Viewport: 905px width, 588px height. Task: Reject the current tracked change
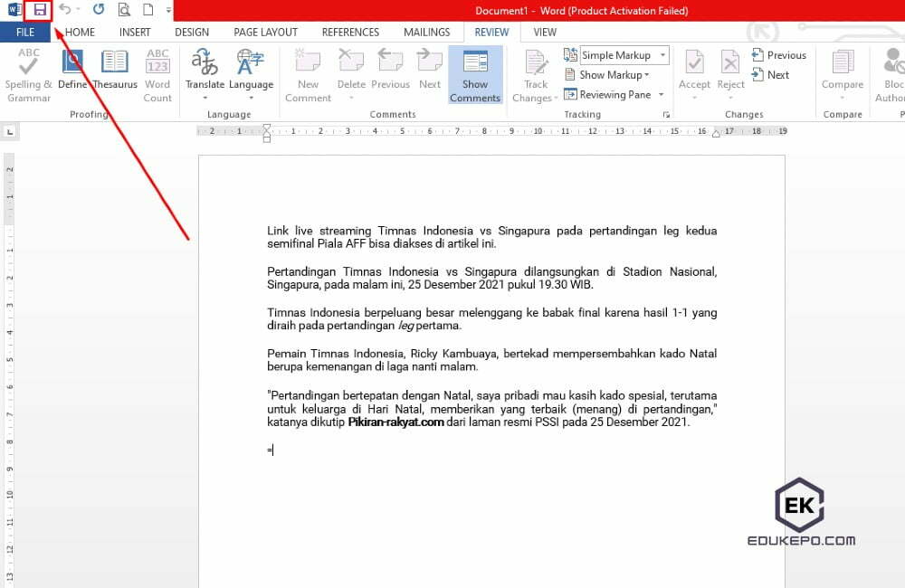tap(729, 72)
